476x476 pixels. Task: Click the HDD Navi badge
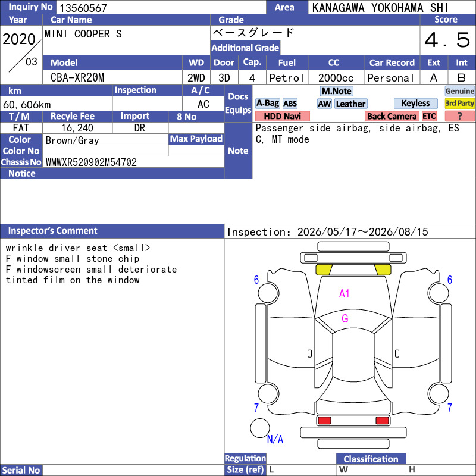click(x=282, y=116)
